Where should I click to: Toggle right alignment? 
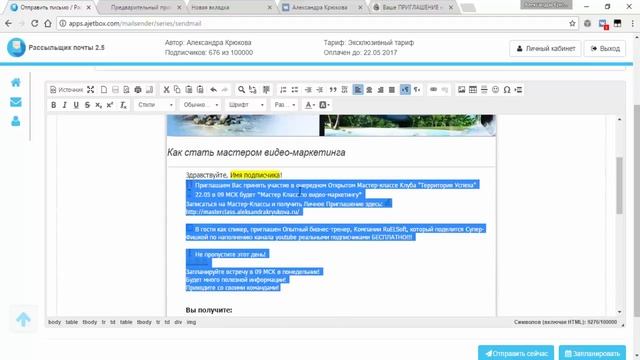pos(380,90)
